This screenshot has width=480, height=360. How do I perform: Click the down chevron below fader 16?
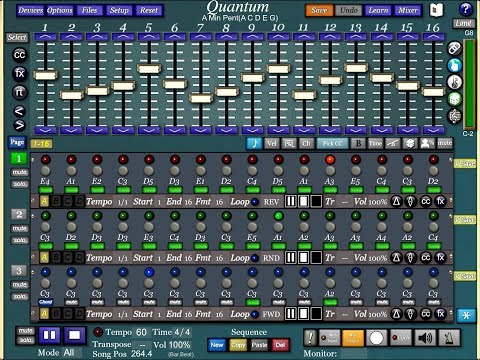tap(433, 130)
